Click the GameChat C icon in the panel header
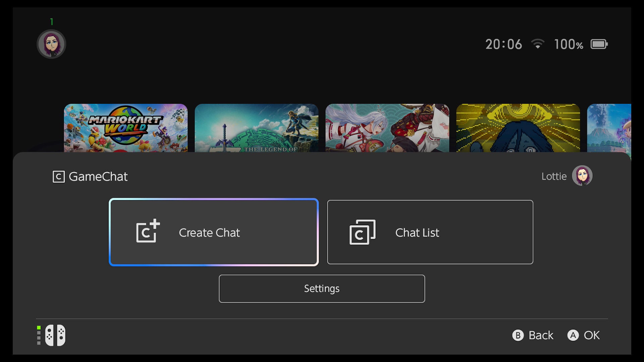The height and width of the screenshot is (362, 644). 58,177
